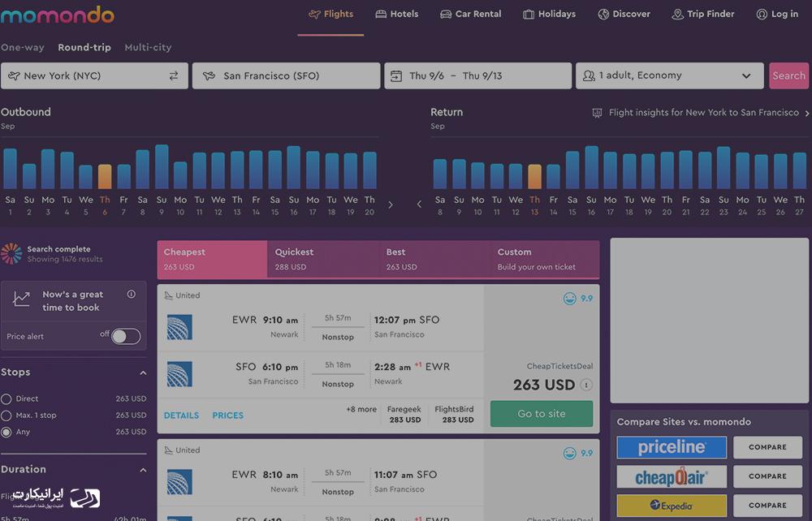Click the swap origin and destination arrows icon
Image resolution: width=812 pixels, height=521 pixels.
174,75
